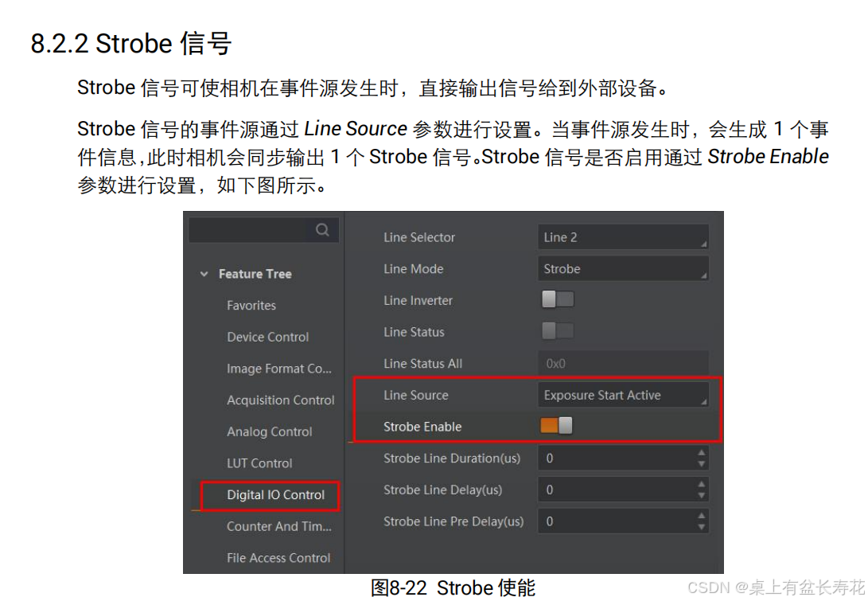This screenshot has width=868, height=601.
Task: Select Digital IO Control in tree
Action: click(275, 494)
